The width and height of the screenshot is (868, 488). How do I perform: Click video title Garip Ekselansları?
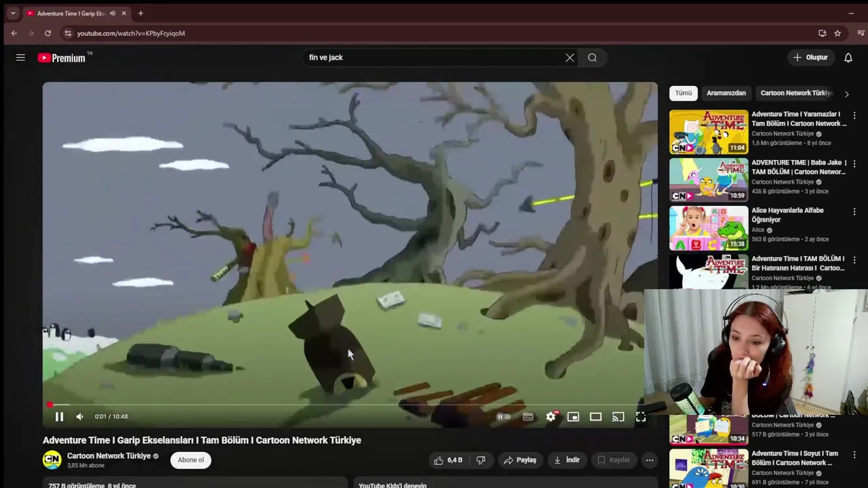(202, 441)
